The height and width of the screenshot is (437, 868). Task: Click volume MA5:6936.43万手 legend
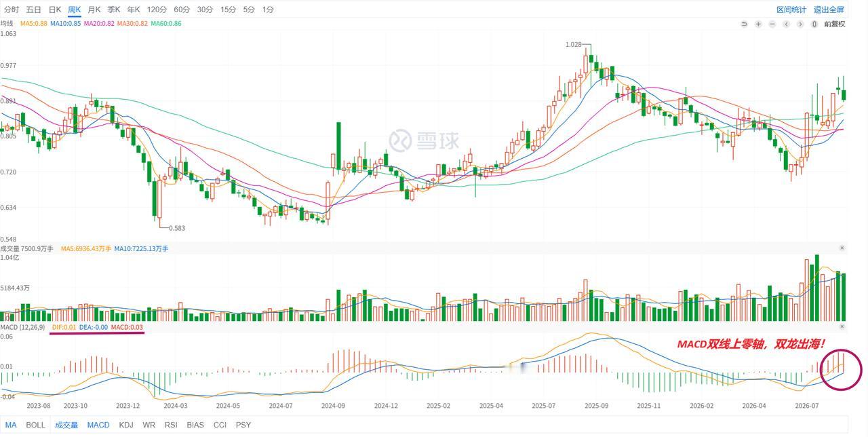coord(85,249)
